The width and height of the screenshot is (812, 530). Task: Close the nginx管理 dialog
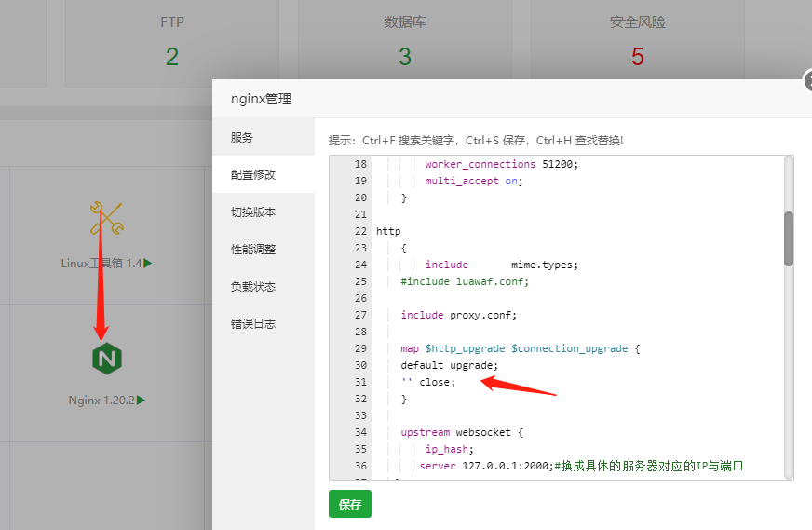(808, 81)
